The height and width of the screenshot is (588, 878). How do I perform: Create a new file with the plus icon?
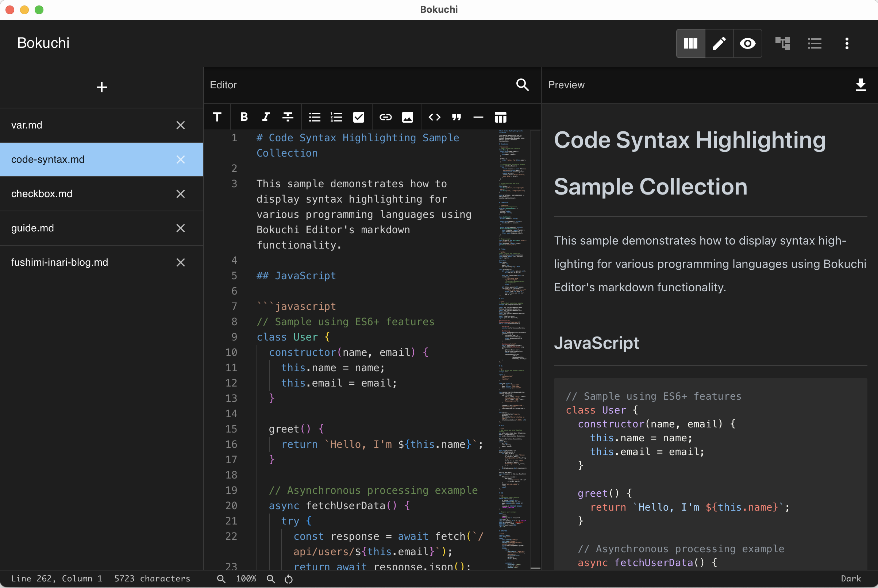[101, 87]
